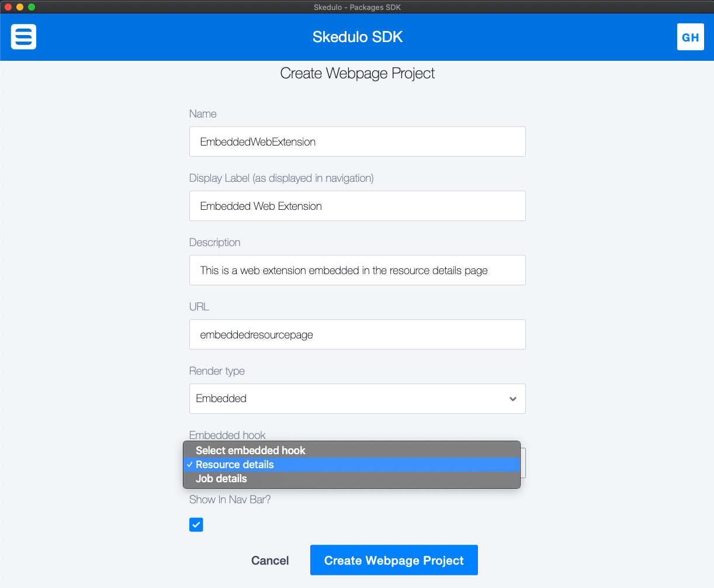Uncheck the Show In Nav Bar checkbox
Image resolution: width=714 pixels, height=588 pixels.
click(196, 524)
